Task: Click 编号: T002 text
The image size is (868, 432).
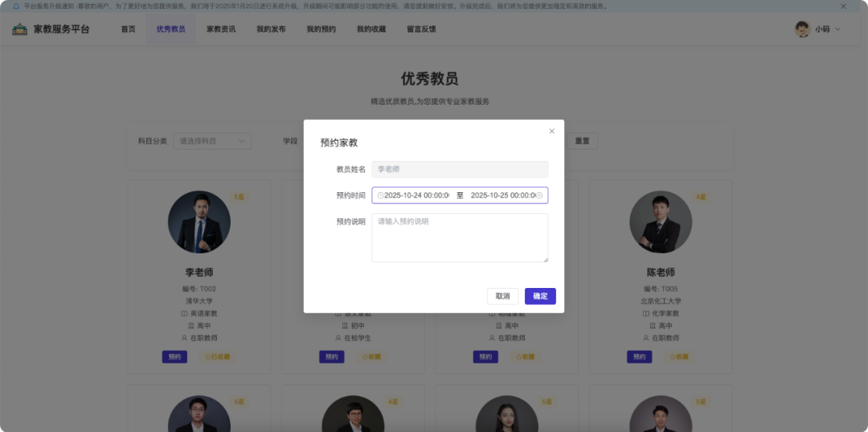Action: [x=199, y=289]
